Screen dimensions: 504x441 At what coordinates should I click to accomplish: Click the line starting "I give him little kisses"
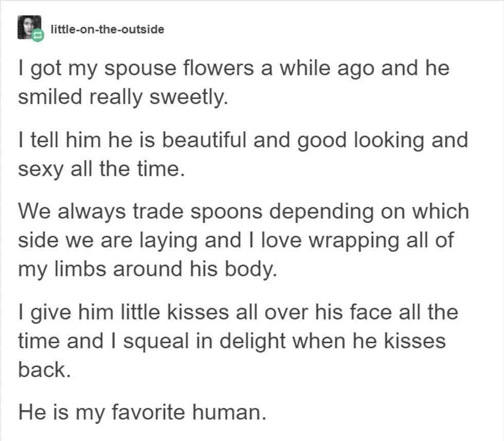(238, 312)
